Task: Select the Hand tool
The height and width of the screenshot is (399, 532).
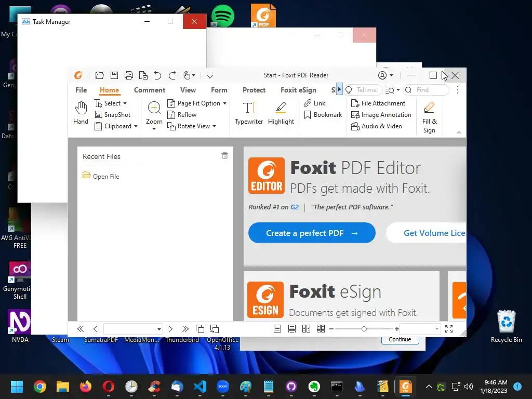Action: 81,113
